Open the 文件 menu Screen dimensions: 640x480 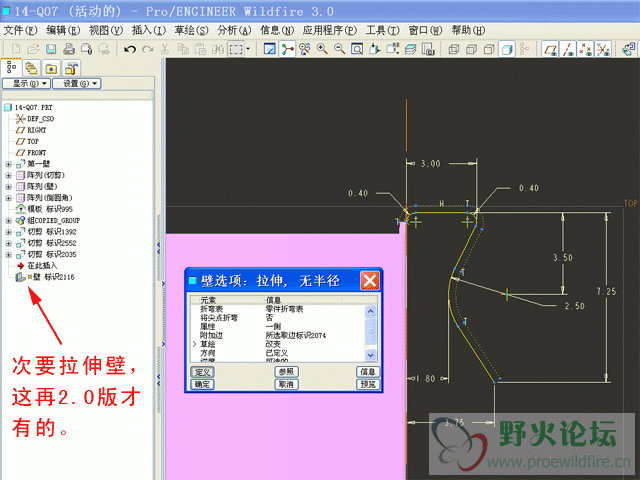tap(20, 30)
